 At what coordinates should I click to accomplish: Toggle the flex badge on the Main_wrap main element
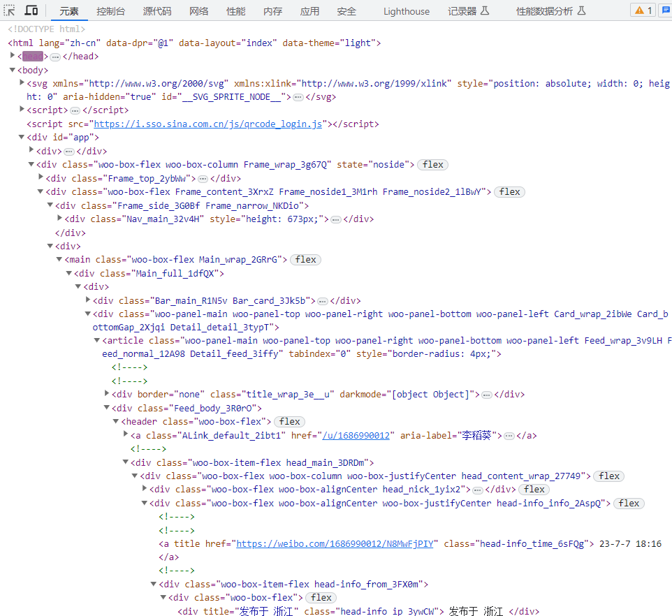pos(305,259)
